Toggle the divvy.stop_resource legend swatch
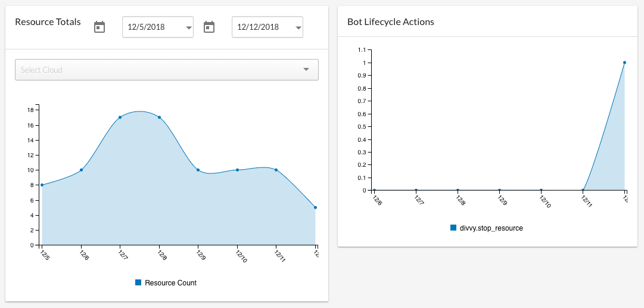The image size is (644, 308). click(453, 228)
